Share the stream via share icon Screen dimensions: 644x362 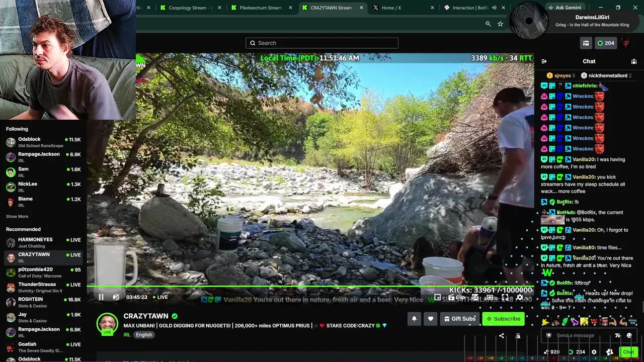[x=501, y=336]
